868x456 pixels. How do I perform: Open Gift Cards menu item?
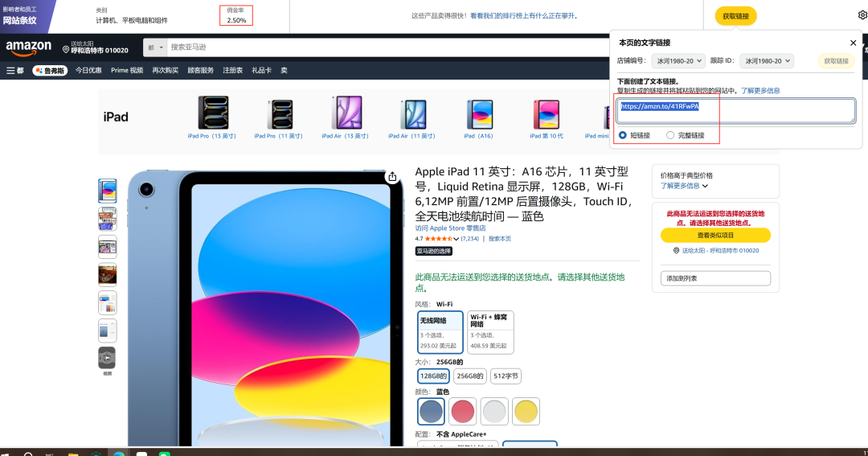(x=261, y=70)
